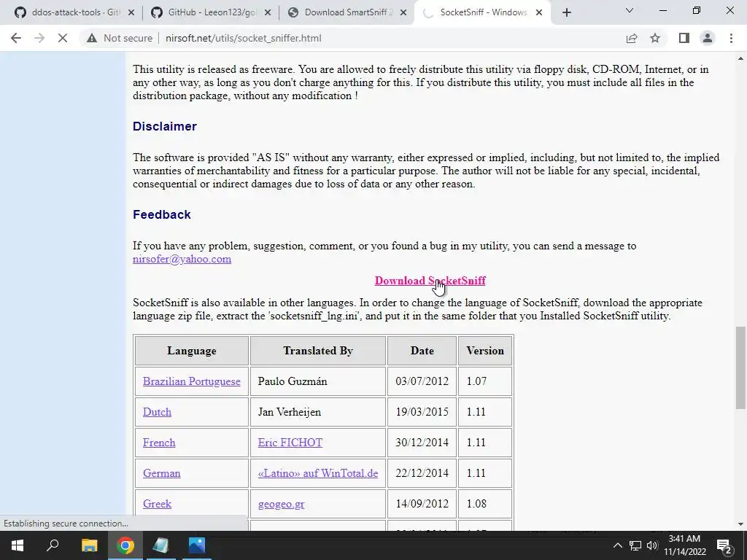Open File Explorer from the taskbar

89,545
